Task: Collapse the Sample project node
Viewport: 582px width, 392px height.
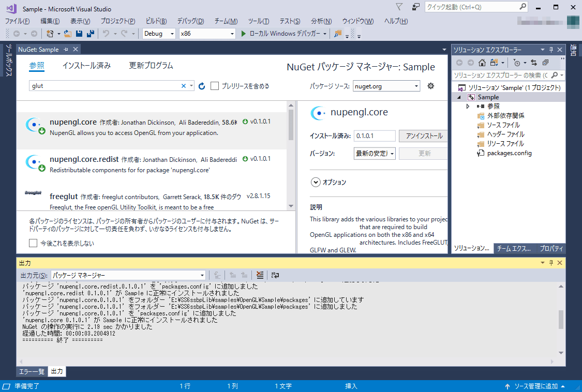Action: tap(459, 97)
